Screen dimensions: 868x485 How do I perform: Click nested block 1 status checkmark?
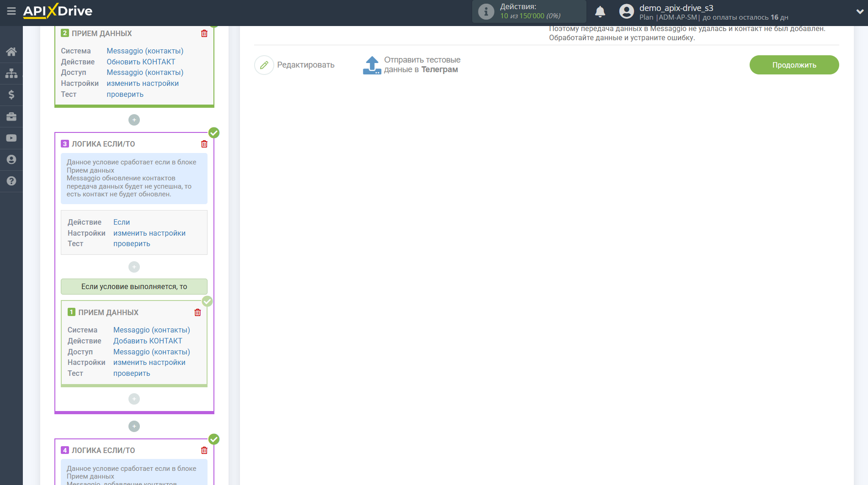(207, 301)
